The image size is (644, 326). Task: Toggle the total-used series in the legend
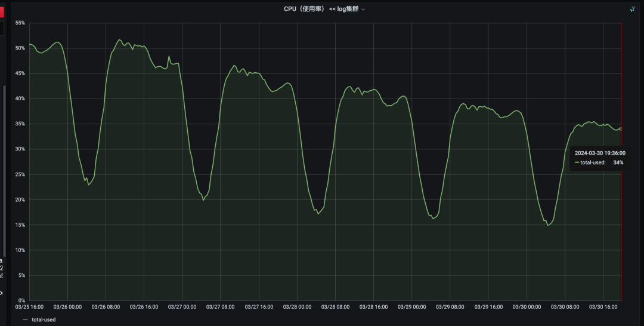43,319
